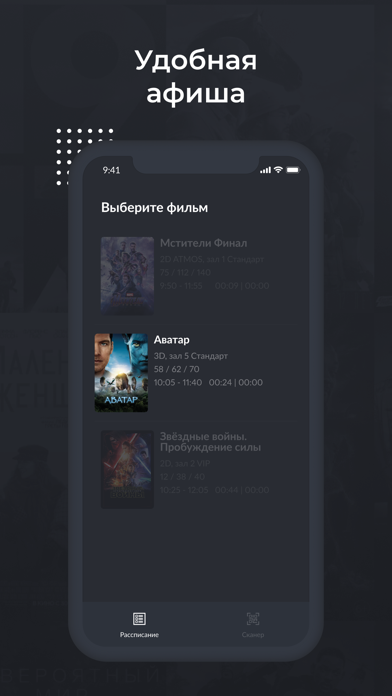
Task: Click '3D, зал 5 Стандарт' text
Action: coord(191,356)
